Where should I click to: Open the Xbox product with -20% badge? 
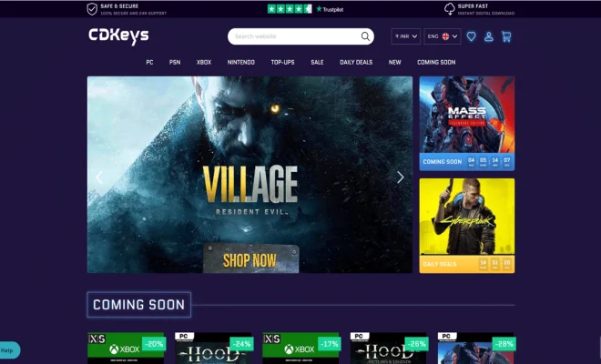126,348
